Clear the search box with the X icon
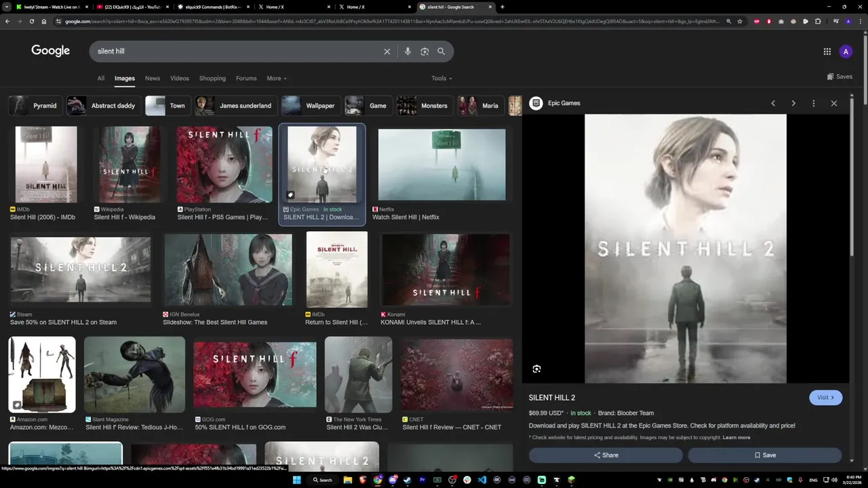This screenshot has height=488, width=868. 387,52
